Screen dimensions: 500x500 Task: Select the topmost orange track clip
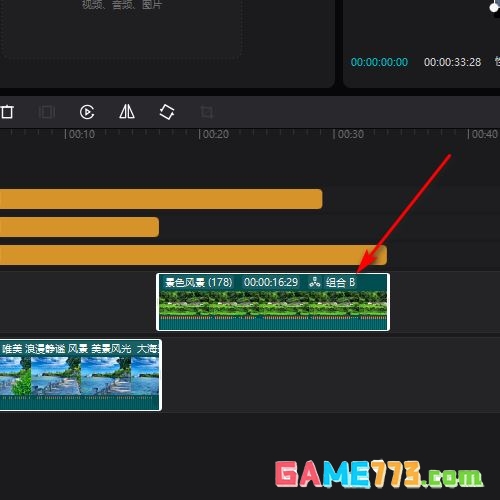(161, 199)
